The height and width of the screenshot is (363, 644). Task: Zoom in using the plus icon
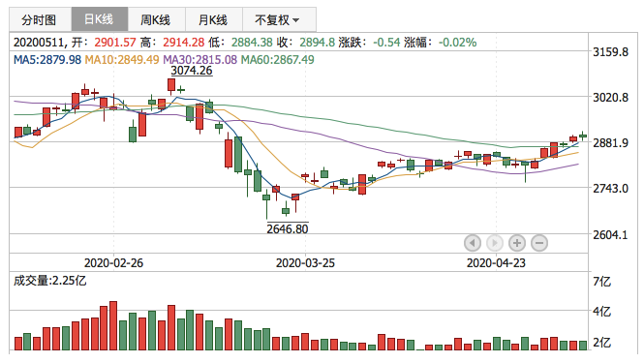pos(517,243)
